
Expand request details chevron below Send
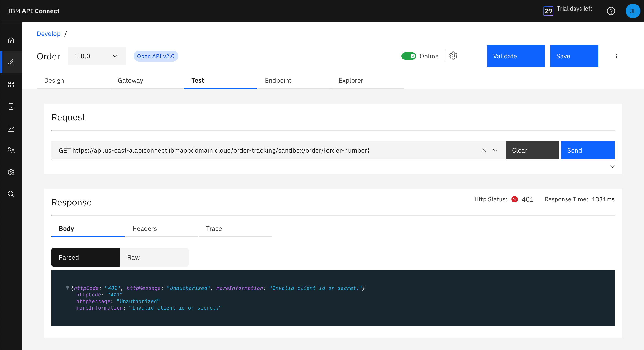coord(612,167)
